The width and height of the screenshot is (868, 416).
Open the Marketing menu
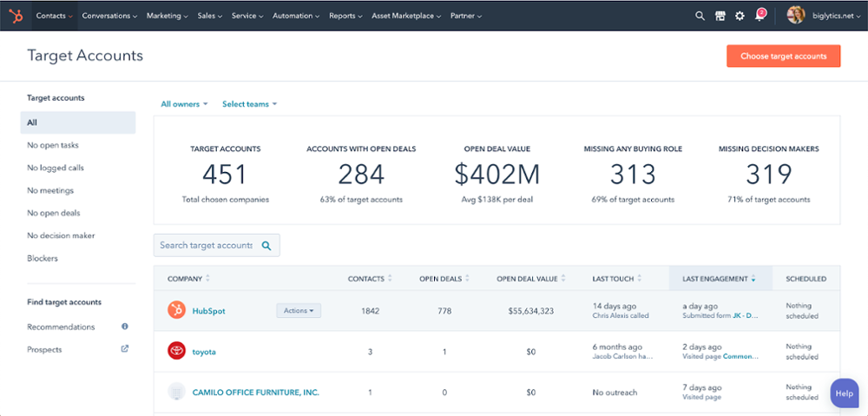[168, 16]
